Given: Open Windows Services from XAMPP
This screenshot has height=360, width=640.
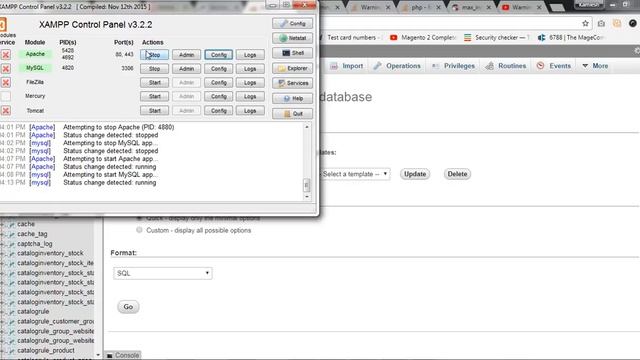Looking at the screenshot, I should click(x=292, y=83).
